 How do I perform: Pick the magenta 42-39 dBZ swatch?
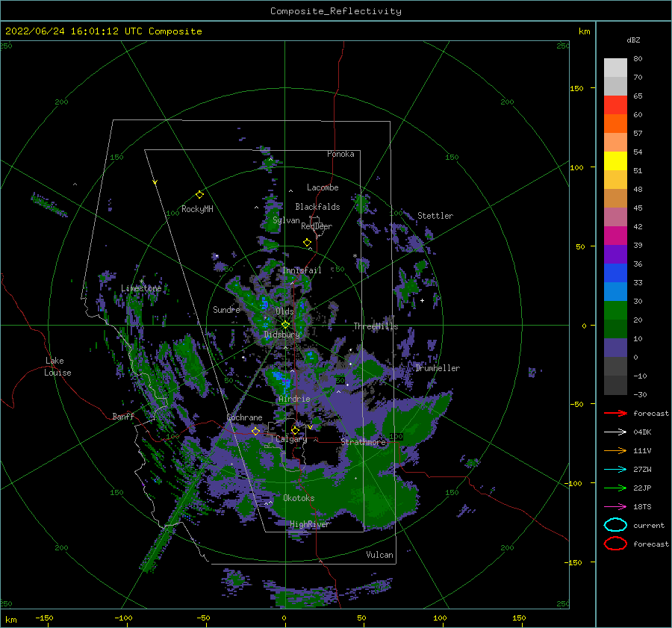pos(615,236)
